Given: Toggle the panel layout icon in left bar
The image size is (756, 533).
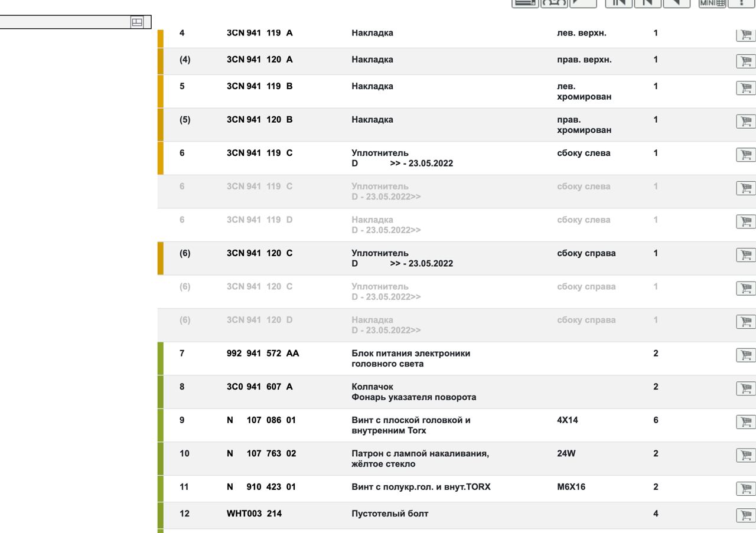Looking at the screenshot, I should [137, 22].
